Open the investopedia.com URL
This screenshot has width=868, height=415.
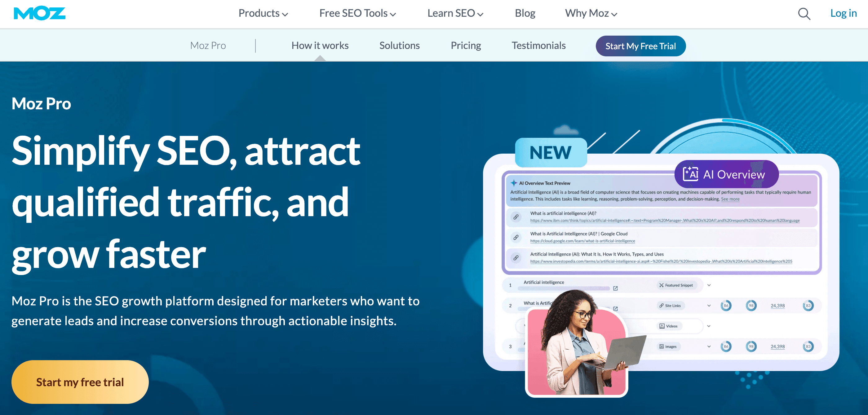[x=661, y=261]
